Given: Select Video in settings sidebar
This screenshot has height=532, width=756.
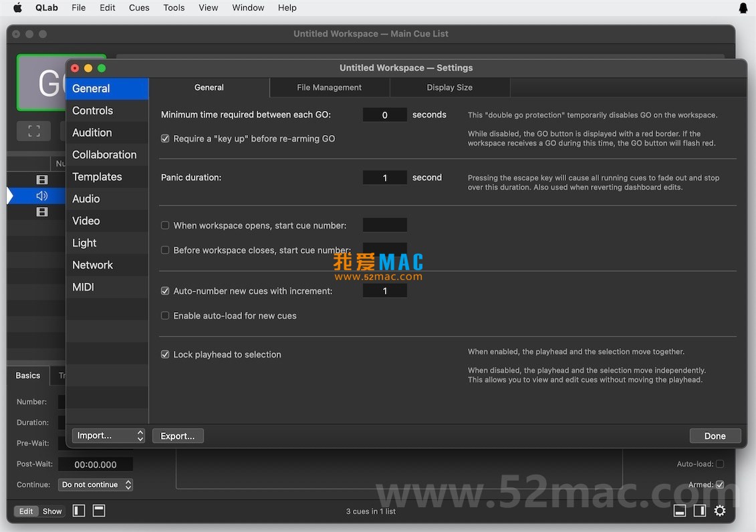Looking at the screenshot, I should pos(107,221).
